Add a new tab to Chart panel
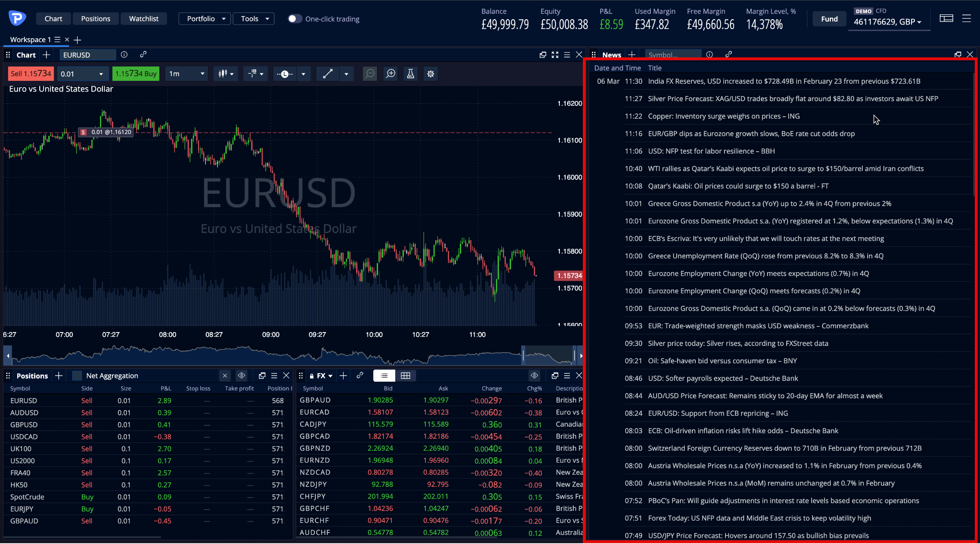This screenshot has height=544, width=980. tap(46, 55)
